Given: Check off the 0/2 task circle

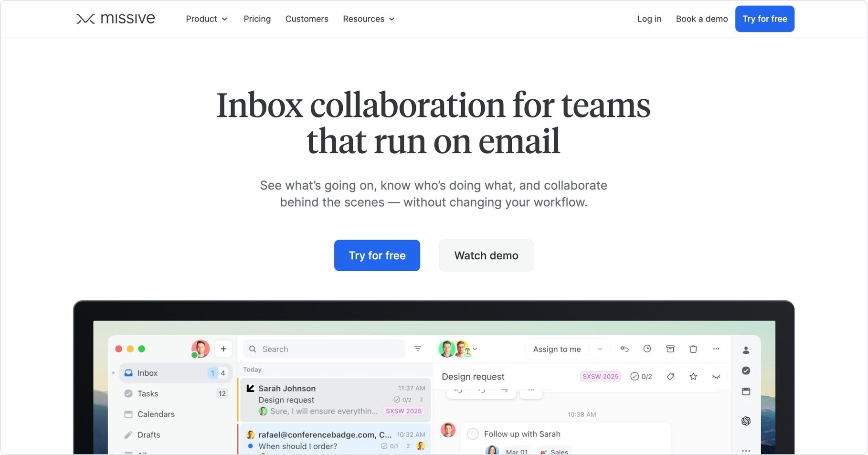Looking at the screenshot, I should [635, 376].
